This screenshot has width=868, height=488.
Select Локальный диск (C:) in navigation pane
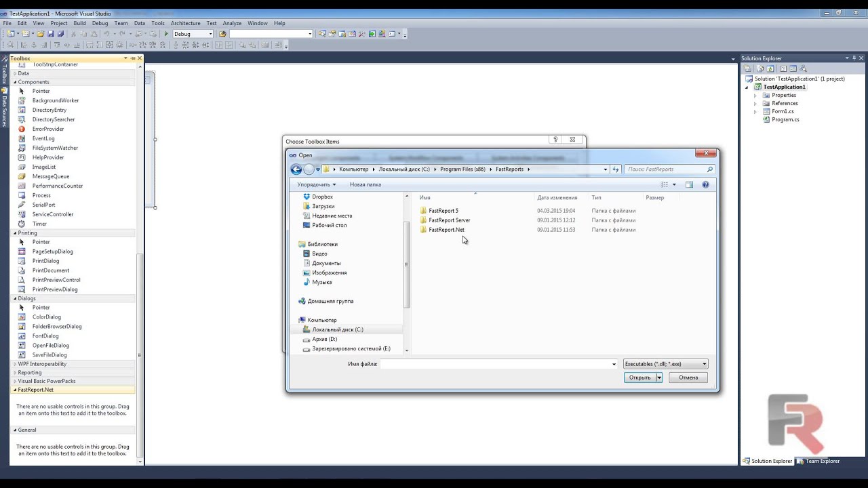tap(338, 329)
